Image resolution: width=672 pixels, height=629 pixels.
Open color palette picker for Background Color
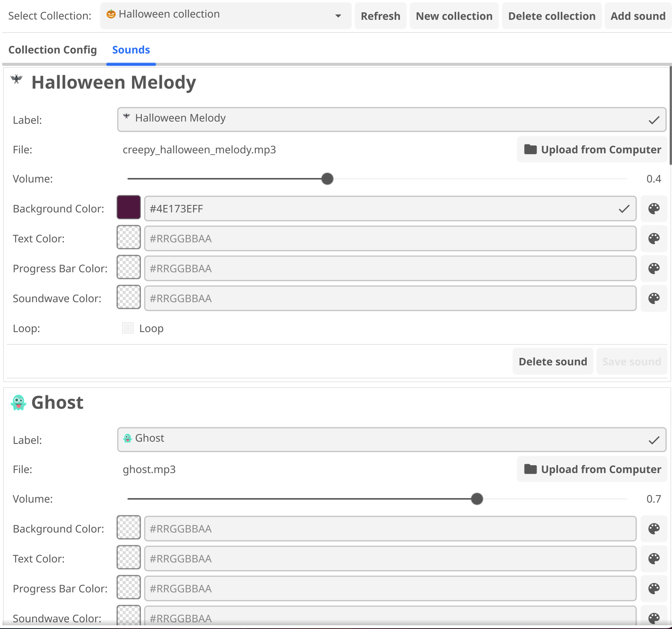click(654, 209)
